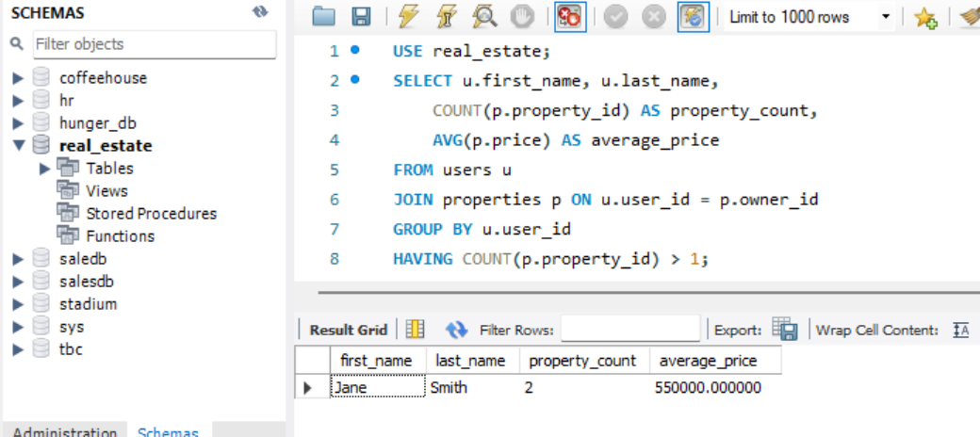This screenshot has width=980, height=437.
Task: Expand the hunger_db schema
Action: (18, 123)
